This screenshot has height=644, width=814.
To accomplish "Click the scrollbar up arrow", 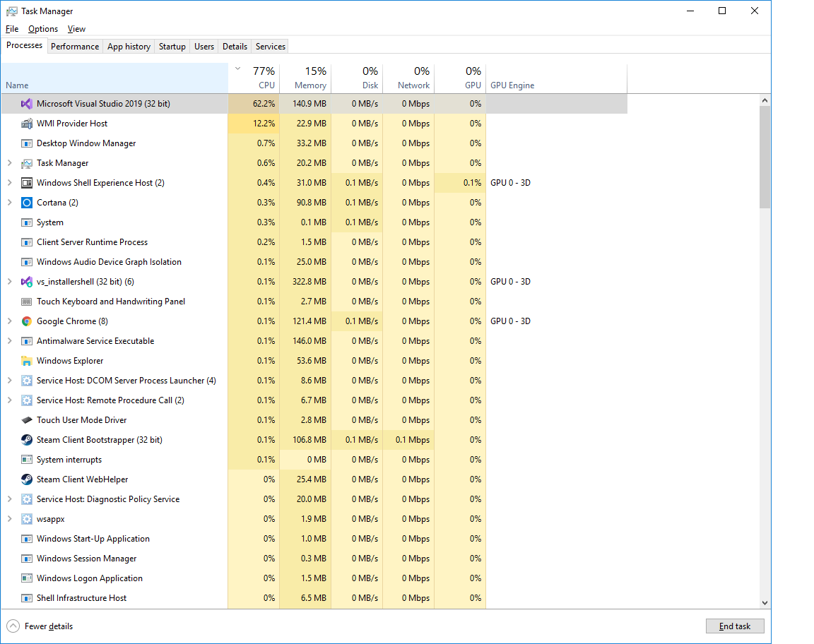I will [x=764, y=100].
